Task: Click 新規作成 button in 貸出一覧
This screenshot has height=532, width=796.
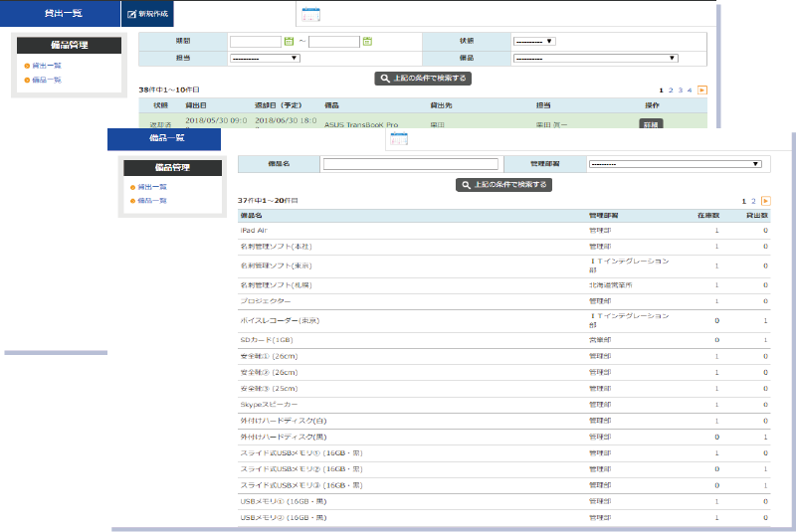Action: click(x=147, y=14)
